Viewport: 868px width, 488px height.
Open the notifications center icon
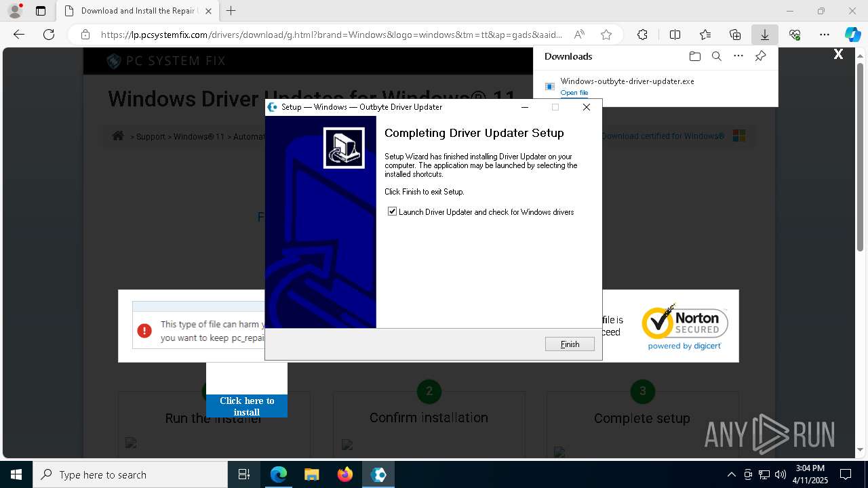point(846,474)
